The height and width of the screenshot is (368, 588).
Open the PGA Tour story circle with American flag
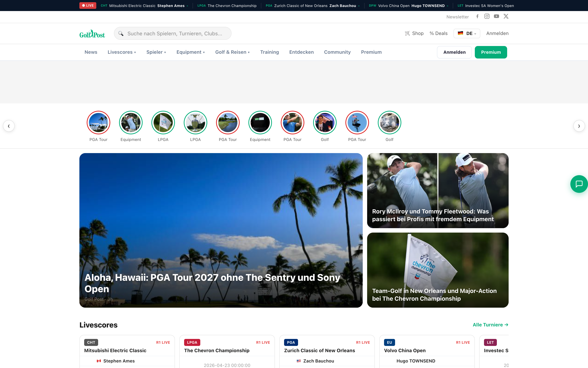[357, 123]
